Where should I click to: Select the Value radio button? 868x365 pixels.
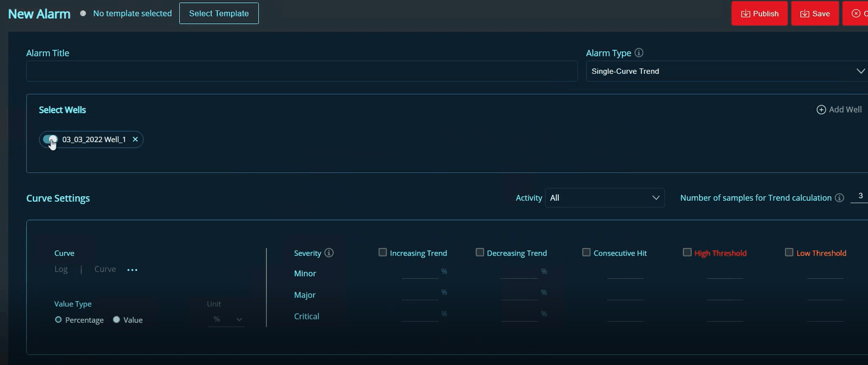click(x=117, y=320)
